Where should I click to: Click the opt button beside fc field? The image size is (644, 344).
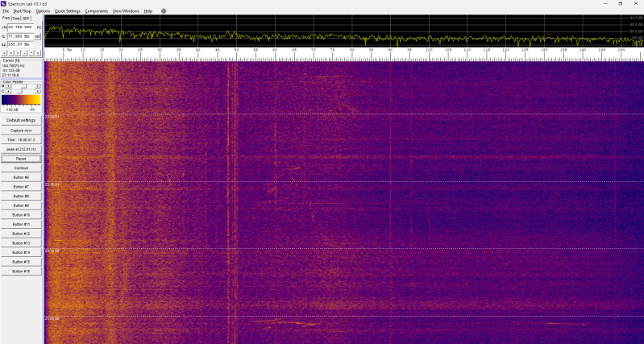[37, 36]
